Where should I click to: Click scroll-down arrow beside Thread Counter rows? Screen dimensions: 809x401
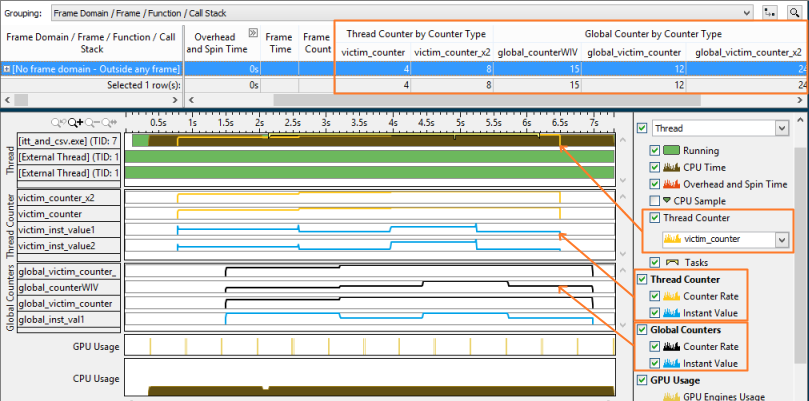pos(623,254)
